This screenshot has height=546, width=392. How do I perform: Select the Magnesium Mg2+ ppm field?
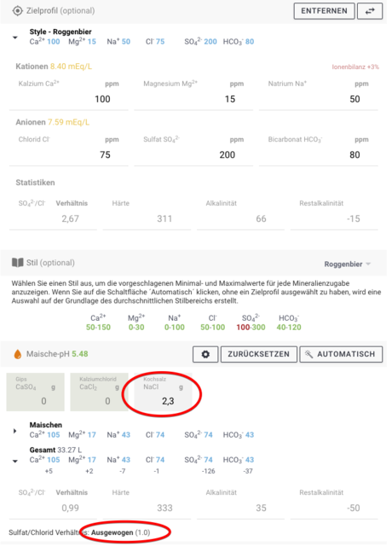pyautogui.click(x=193, y=94)
